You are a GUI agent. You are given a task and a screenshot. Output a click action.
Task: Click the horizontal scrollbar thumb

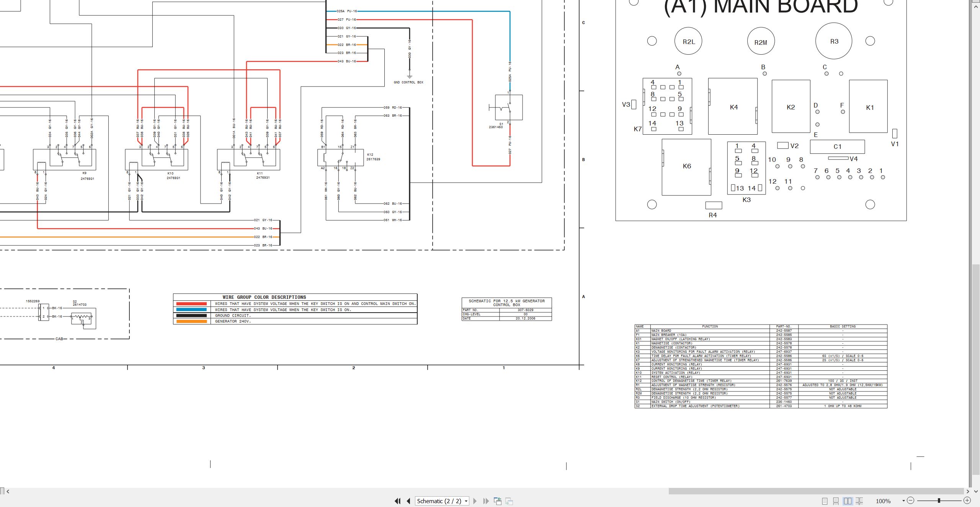click(x=816, y=491)
